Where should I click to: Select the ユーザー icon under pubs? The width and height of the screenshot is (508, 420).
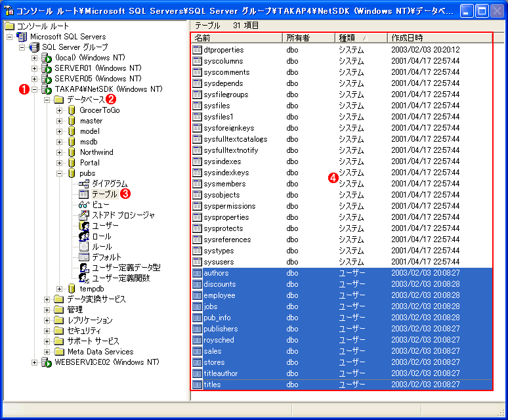pyautogui.click(x=83, y=226)
